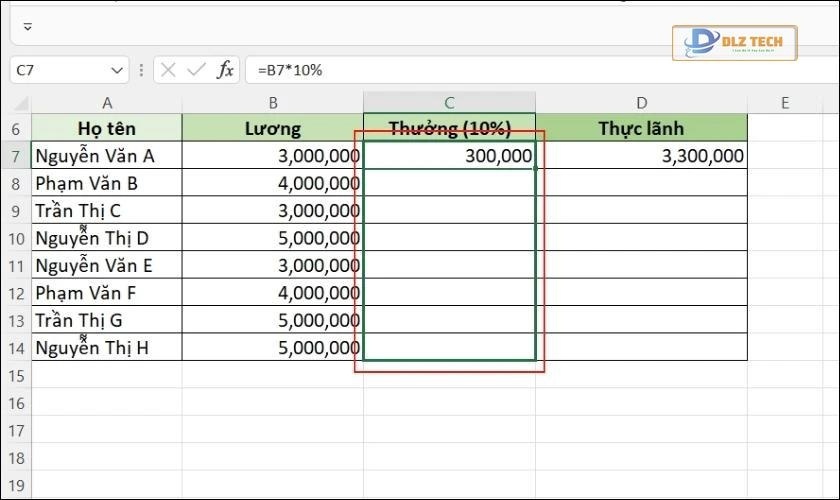Screen dimensions: 840x500
Task: Click the Enter checkmark formula icon
Action: 196,70
